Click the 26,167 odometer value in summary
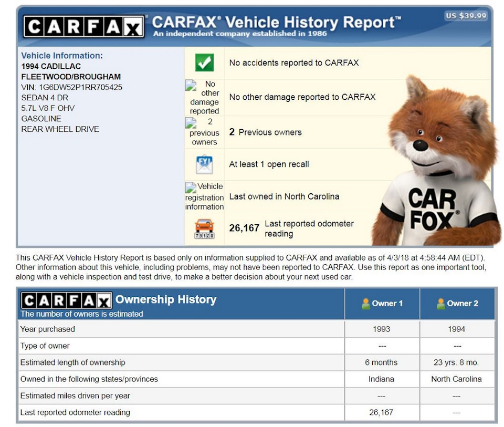 pos(244,228)
